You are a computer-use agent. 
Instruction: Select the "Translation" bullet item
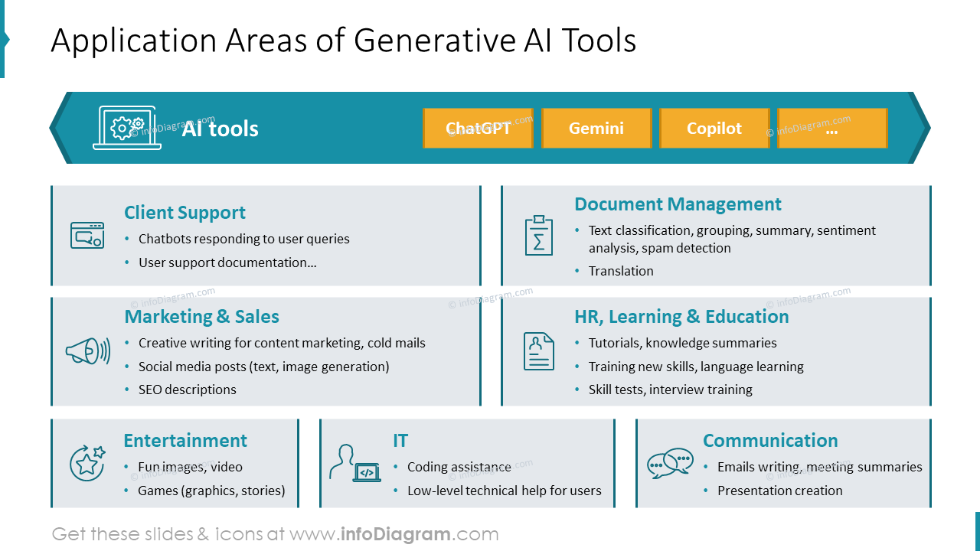point(621,271)
